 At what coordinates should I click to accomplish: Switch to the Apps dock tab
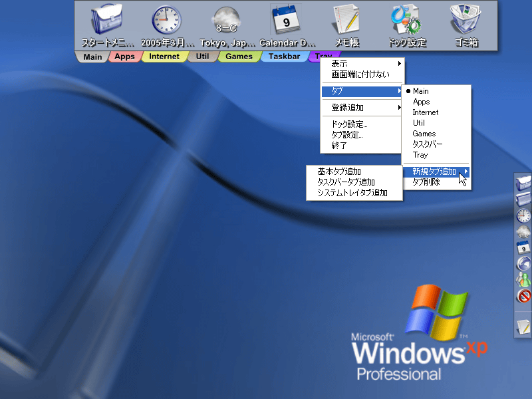(x=124, y=57)
